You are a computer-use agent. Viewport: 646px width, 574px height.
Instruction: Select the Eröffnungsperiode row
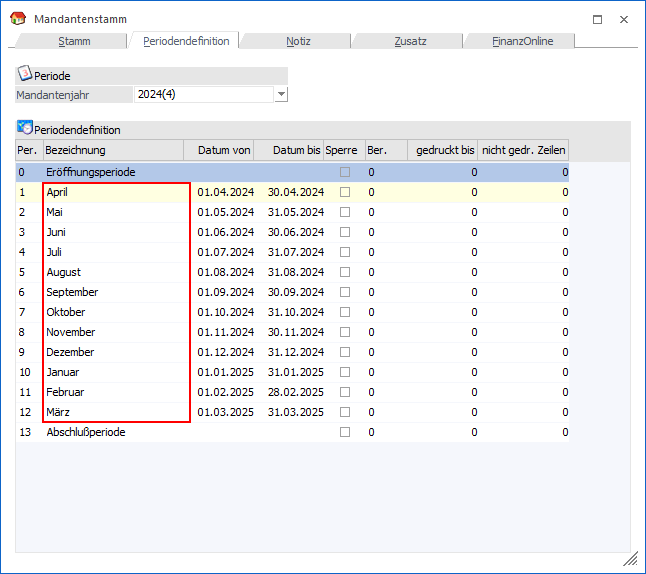(x=90, y=172)
